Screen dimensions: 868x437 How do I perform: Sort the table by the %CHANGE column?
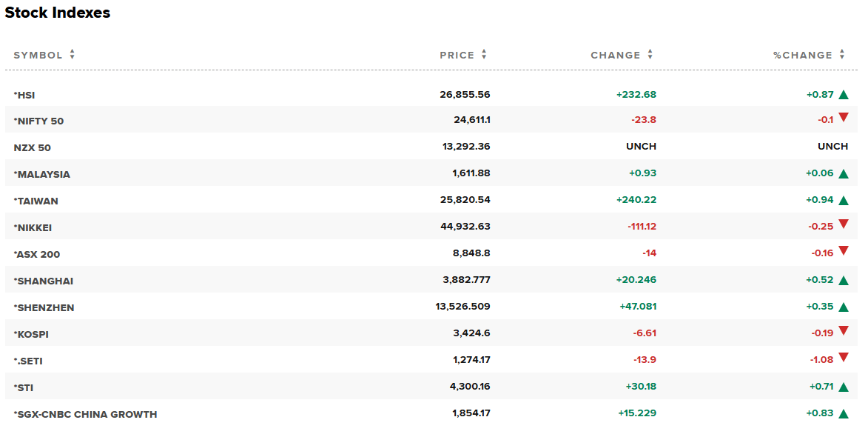(803, 56)
